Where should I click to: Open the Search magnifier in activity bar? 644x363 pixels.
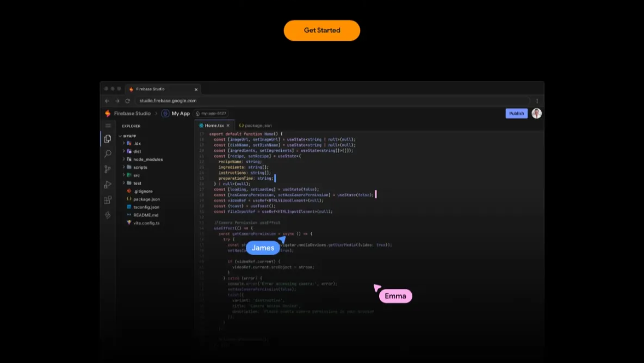click(x=108, y=154)
